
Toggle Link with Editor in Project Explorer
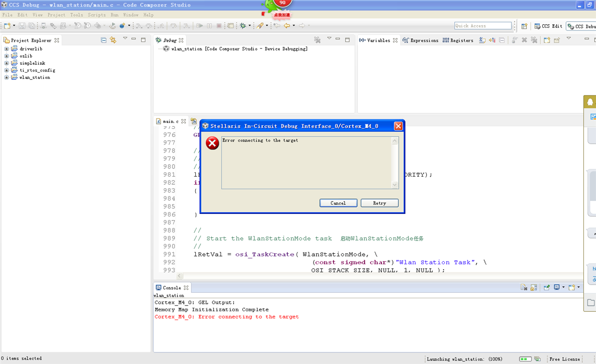tap(113, 40)
